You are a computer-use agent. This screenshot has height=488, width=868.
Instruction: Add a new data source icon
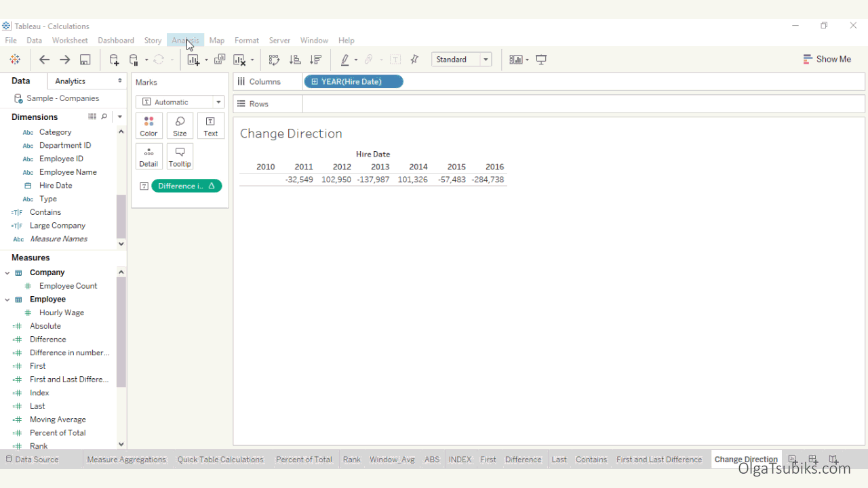[x=114, y=60]
